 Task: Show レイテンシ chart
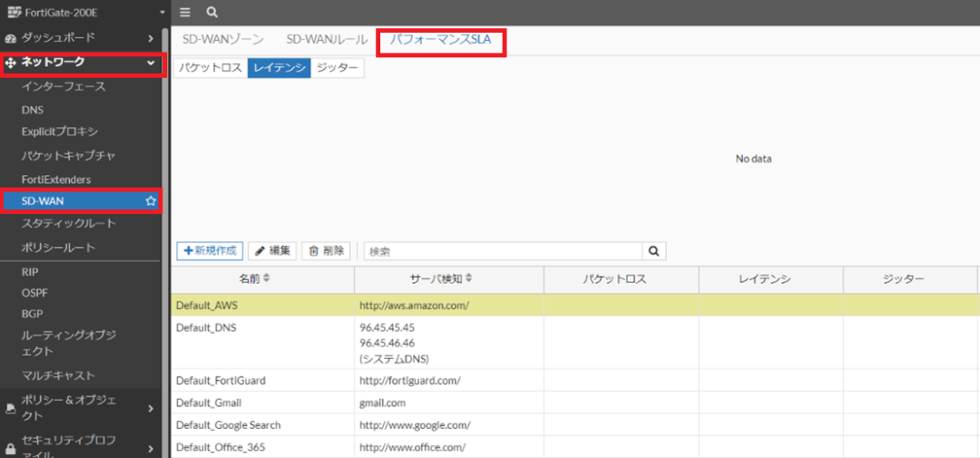pyautogui.click(x=279, y=68)
